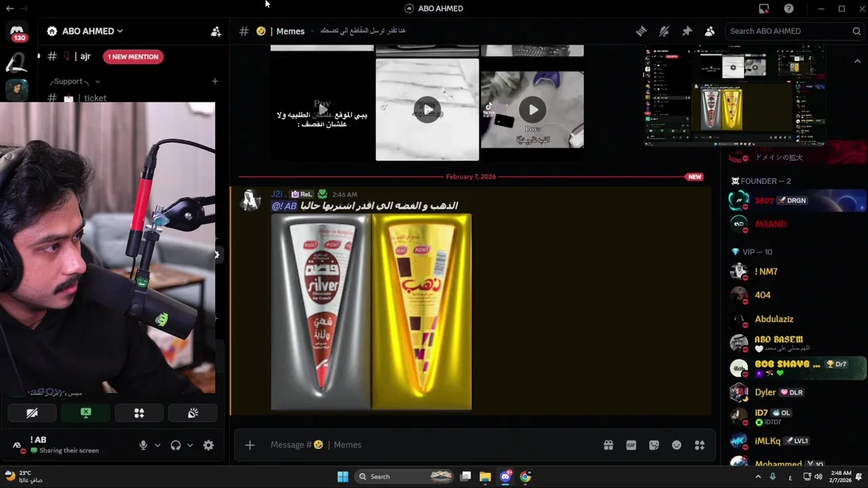Open the weather widget showing 23°C

click(x=24, y=476)
